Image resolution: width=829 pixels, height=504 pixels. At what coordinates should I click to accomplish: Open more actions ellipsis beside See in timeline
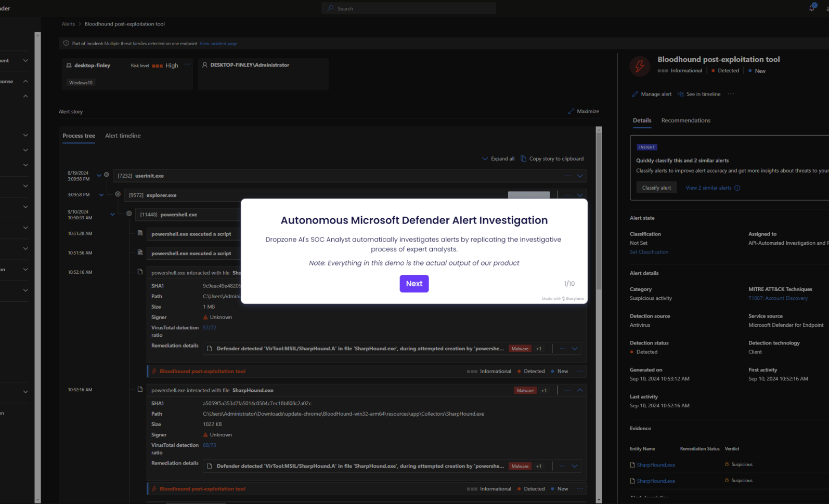tap(731, 94)
